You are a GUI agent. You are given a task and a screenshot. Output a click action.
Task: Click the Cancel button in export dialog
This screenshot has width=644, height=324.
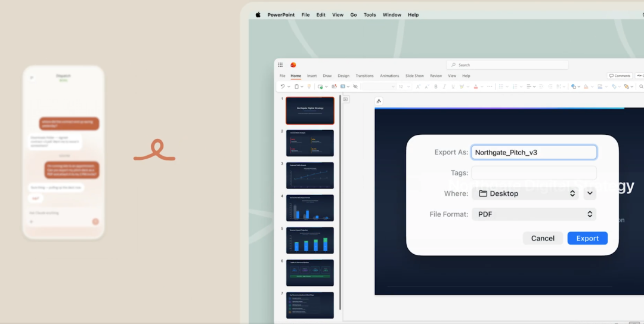click(543, 238)
